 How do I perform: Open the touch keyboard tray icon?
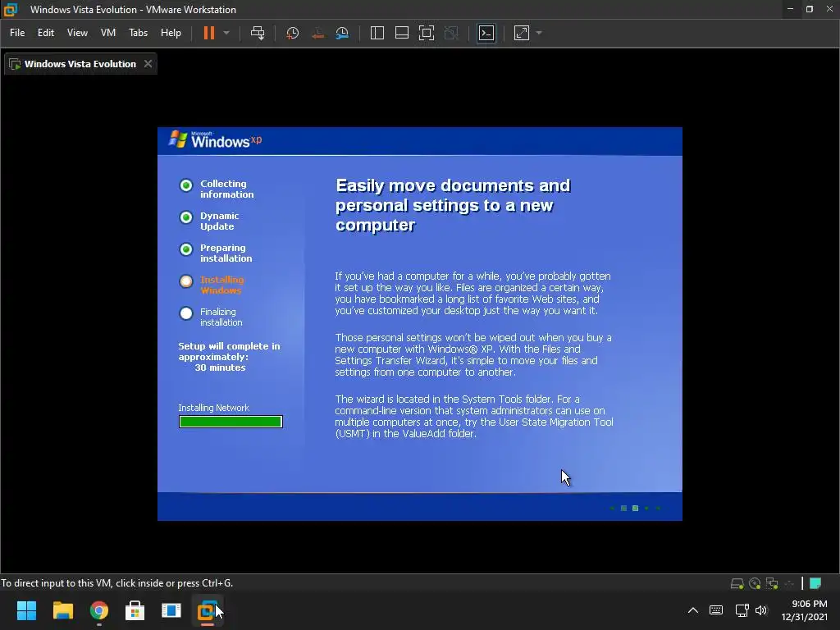(716, 610)
